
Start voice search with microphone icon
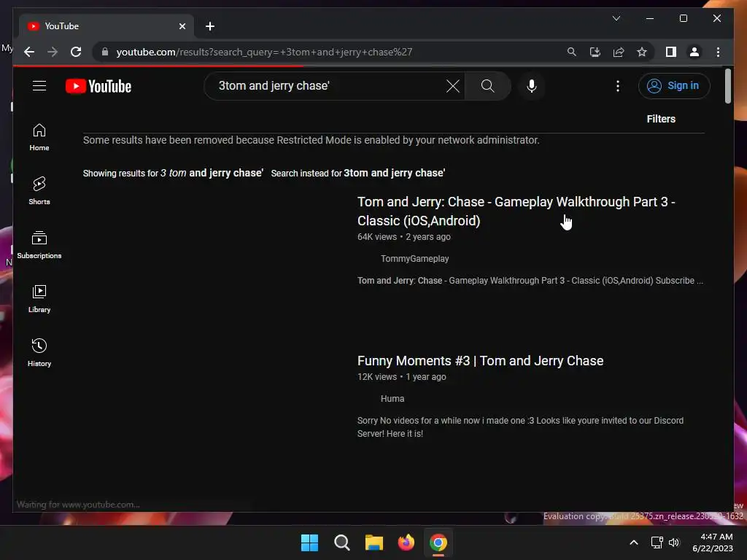click(x=532, y=86)
